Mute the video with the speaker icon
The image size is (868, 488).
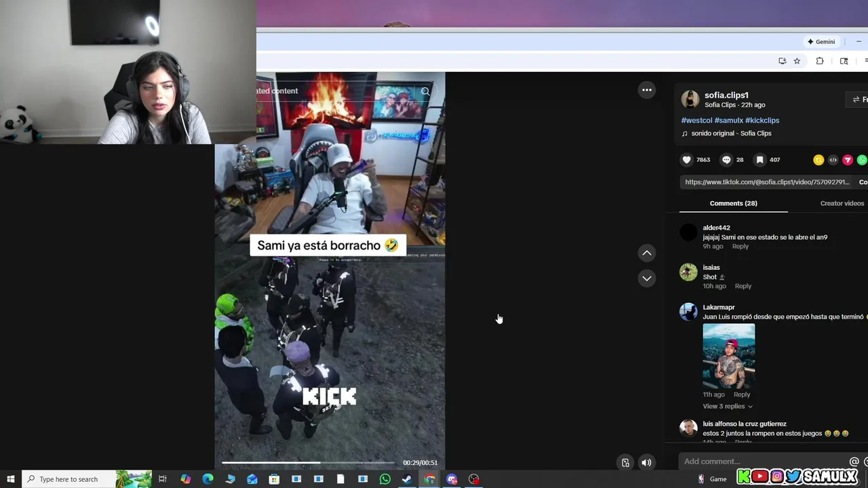[646, 463]
